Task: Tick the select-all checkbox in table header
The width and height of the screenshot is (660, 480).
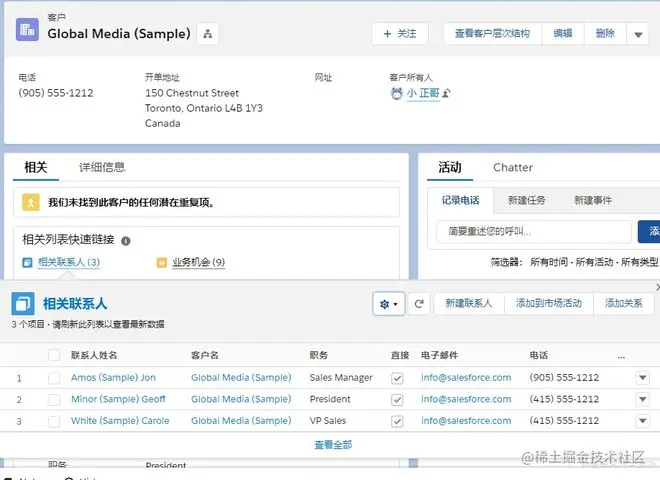Action: 54,355
